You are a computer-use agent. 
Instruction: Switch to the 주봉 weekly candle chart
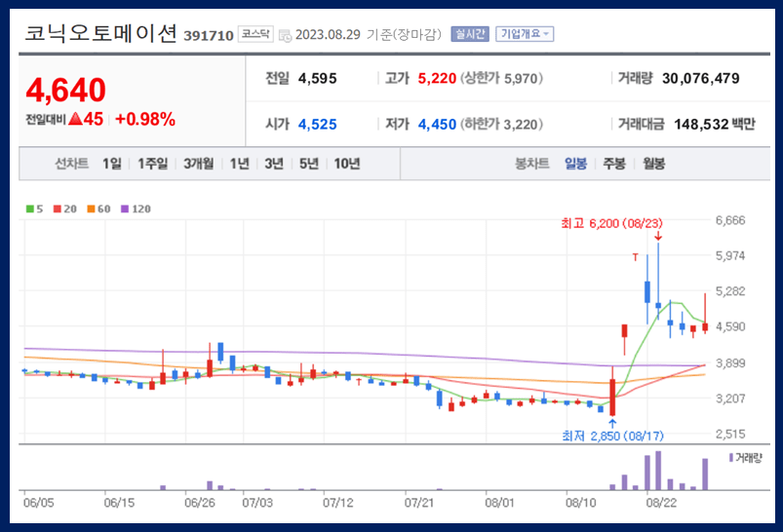(614, 164)
